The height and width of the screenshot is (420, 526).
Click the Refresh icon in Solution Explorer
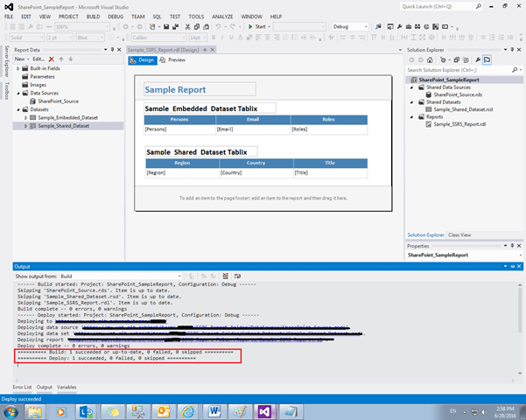point(443,60)
